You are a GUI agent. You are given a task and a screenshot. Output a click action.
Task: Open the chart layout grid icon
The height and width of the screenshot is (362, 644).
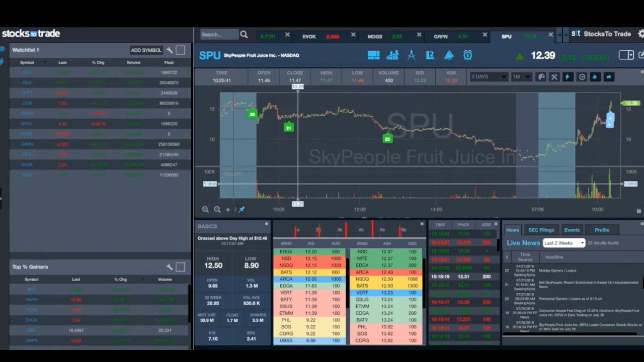coord(373,55)
